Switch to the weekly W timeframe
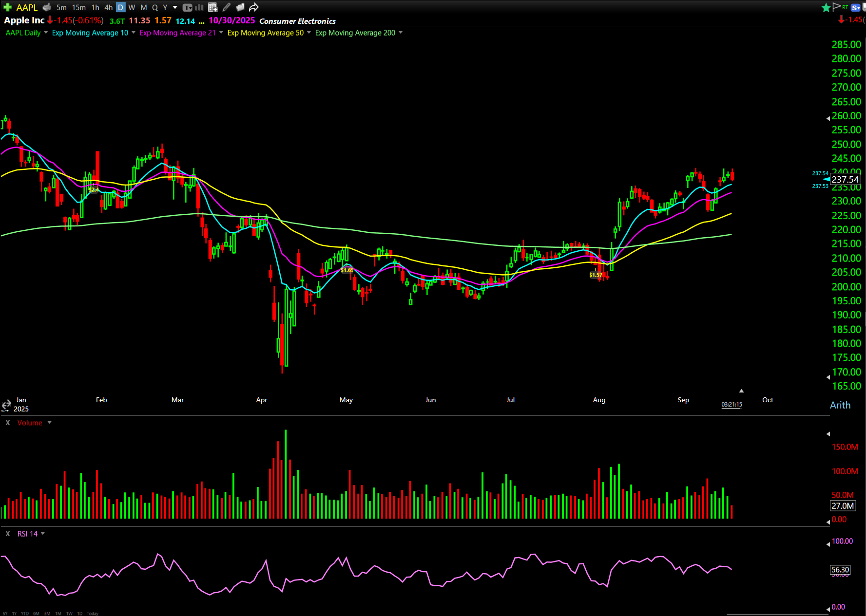 point(132,7)
